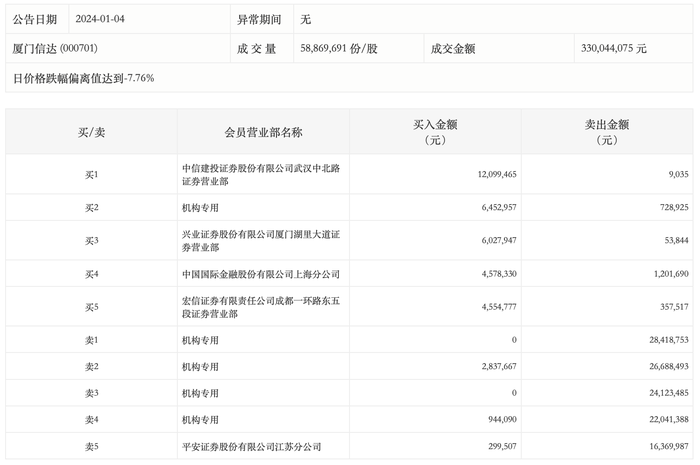Select trade volume 58,869,691 份/股

(x=339, y=48)
